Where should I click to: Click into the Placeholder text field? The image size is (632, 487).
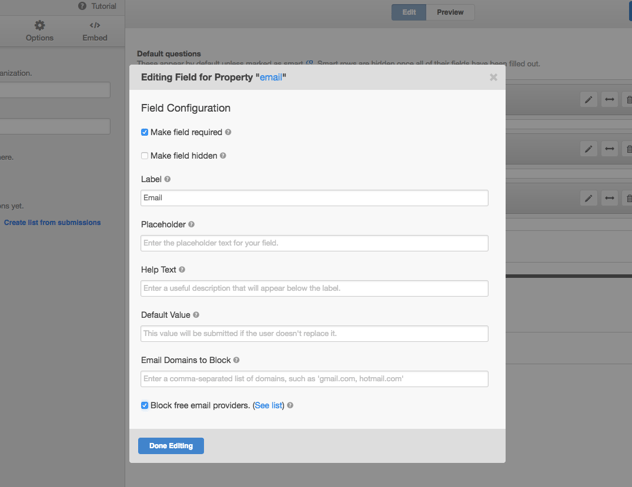[314, 243]
